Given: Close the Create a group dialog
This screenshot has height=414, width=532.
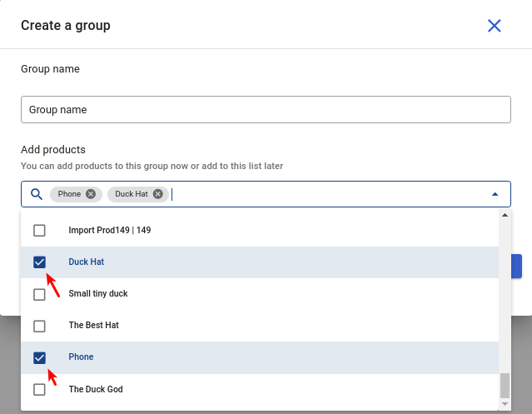Looking at the screenshot, I should click(x=494, y=26).
